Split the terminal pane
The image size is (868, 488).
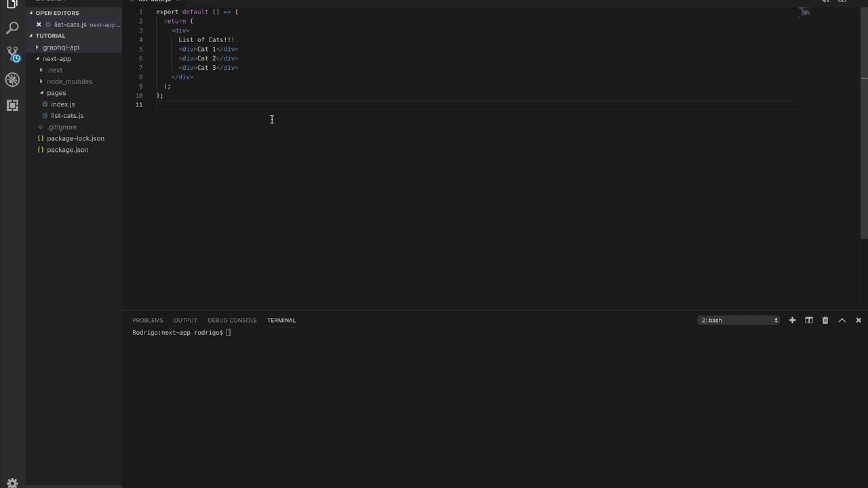coord(808,320)
